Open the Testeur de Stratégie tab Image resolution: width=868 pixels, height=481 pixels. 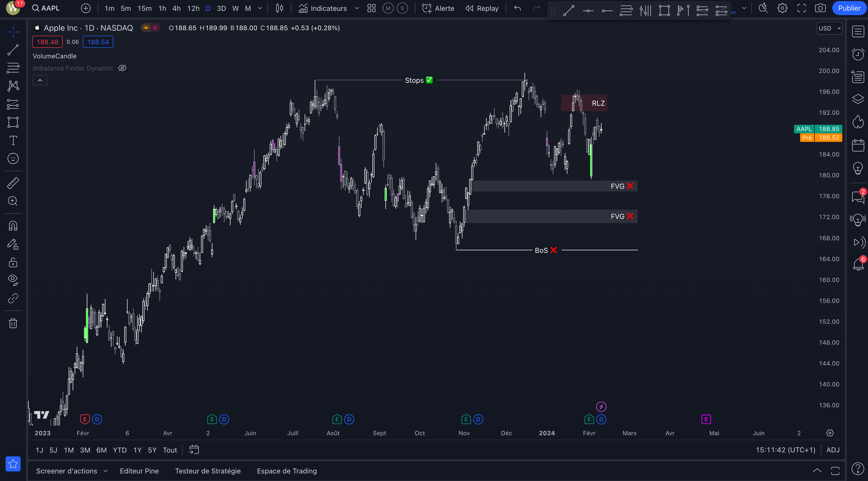pyautogui.click(x=208, y=471)
